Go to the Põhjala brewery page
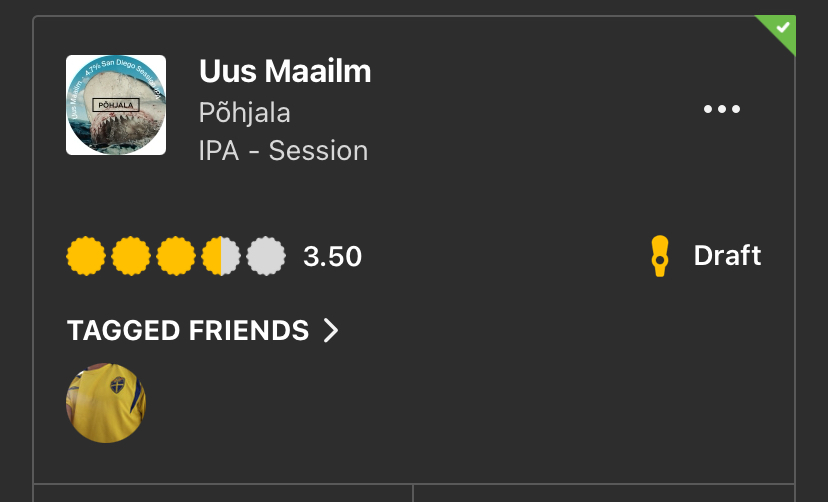The width and height of the screenshot is (828, 502). click(245, 112)
